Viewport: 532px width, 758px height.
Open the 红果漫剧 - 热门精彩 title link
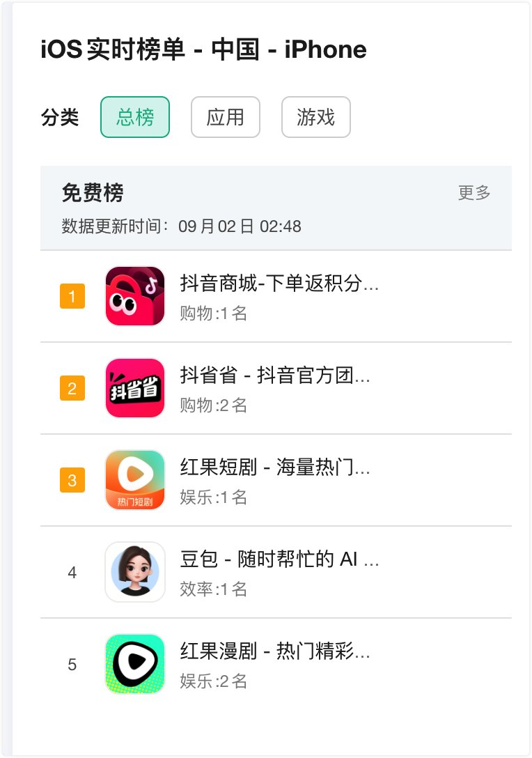[x=275, y=651]
